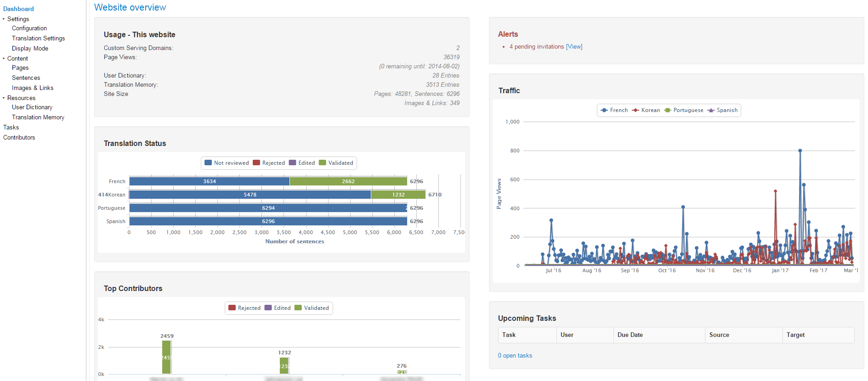The image size is (868, 381).
Task: Toggle Validated series in Translation Status legend
Action: coord(336,163)
